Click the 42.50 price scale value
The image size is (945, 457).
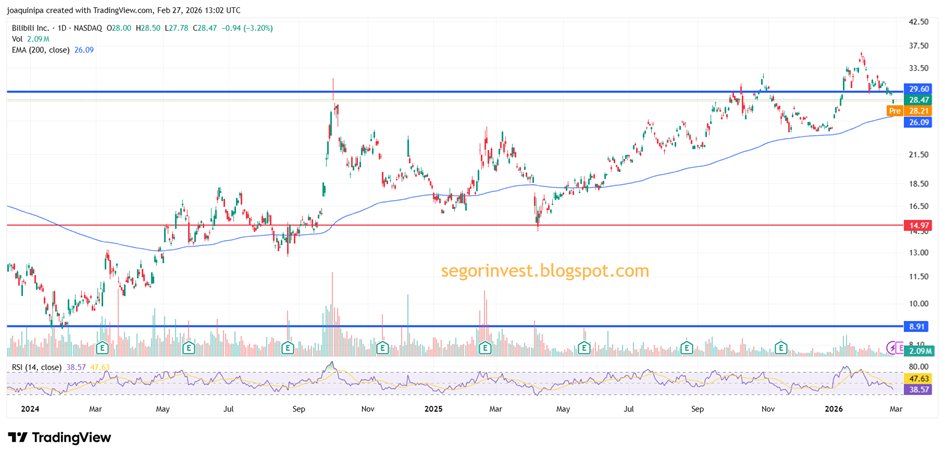pos(919,22)
